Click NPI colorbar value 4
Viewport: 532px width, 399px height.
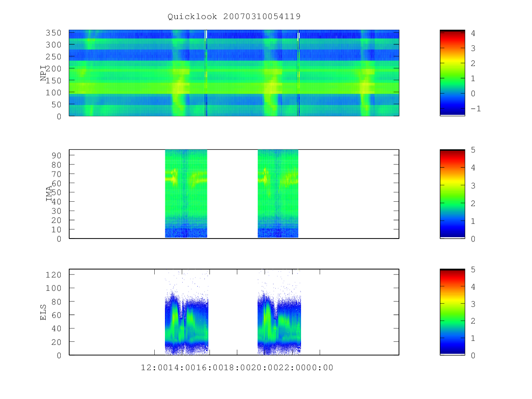point(473,33)
